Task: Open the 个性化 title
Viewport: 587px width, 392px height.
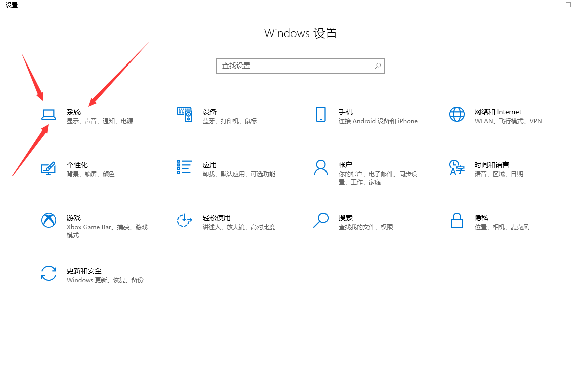Action: tap(77, 165)
